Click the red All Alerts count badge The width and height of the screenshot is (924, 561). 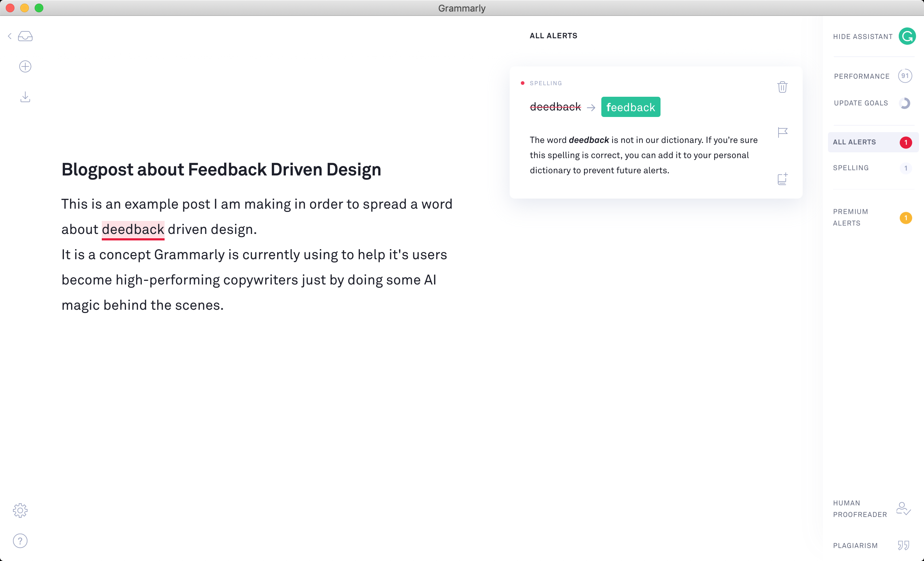click(906, 143)
